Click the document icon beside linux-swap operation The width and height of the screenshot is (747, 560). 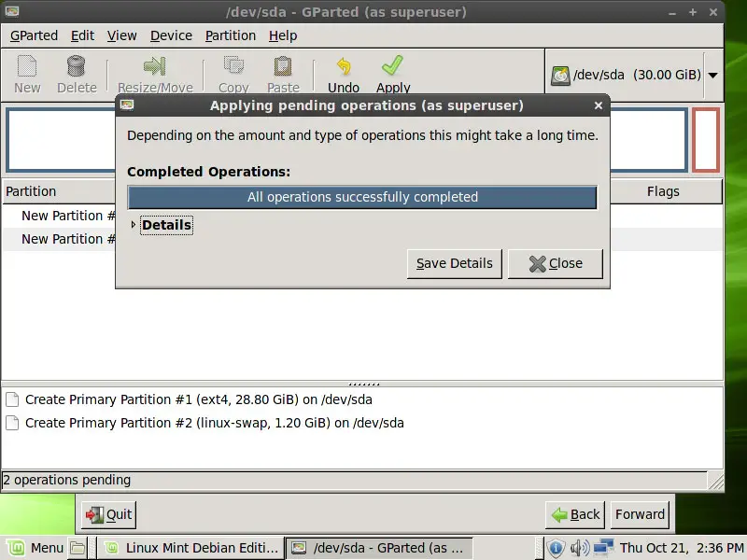pyautogui.click(x=12, y=423)
